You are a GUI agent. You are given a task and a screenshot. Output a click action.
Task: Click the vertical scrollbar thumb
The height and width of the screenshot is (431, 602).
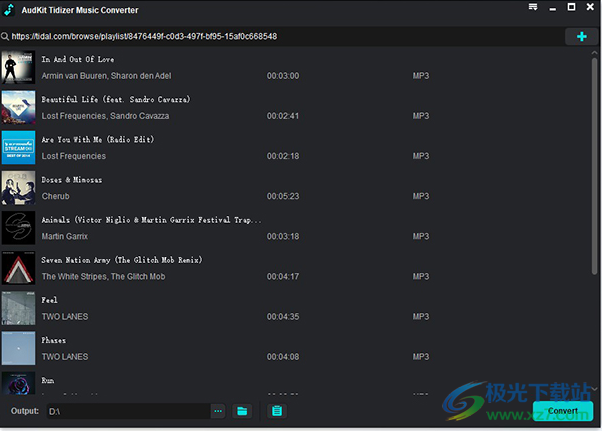(594, 166)
